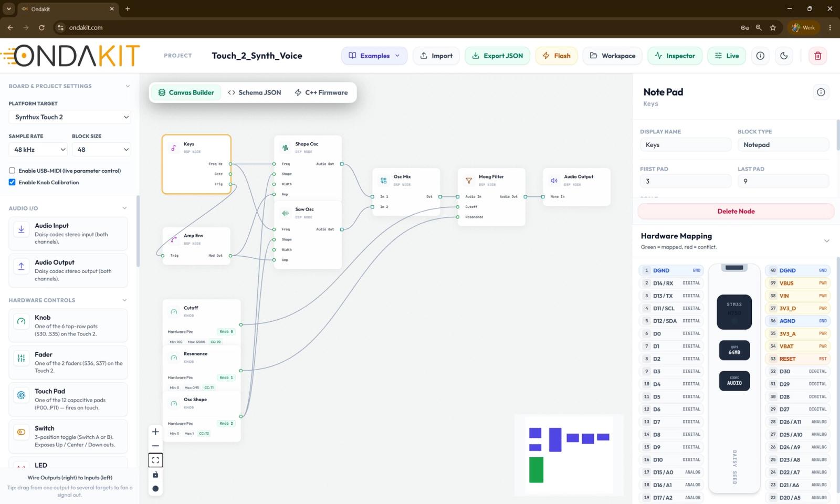Viewport: 840px width, 504px height.
Task: Zoom out on the canvas
Action: pyautogui.click(x=155, y=446)
